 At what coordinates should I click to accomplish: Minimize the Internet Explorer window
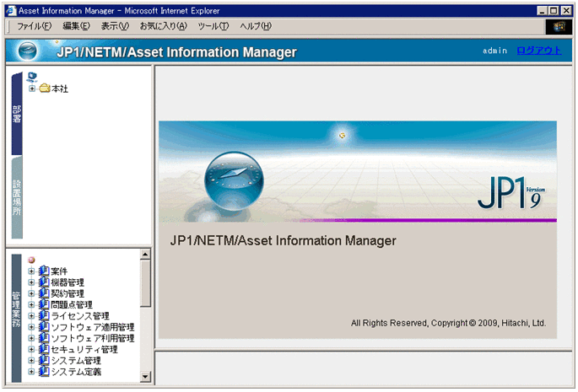tap(542, 11)
